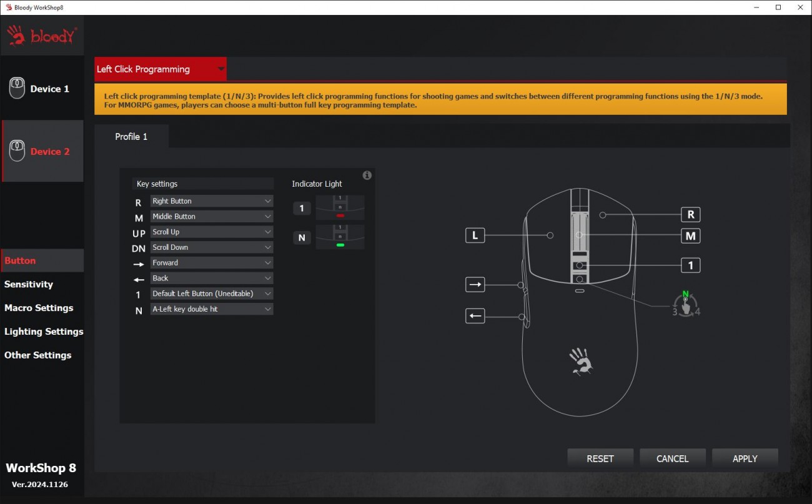Viewport: 812px width, 504px height.
Task: Open Lighting Settings in the sidebar
Action: coord(44,332)
